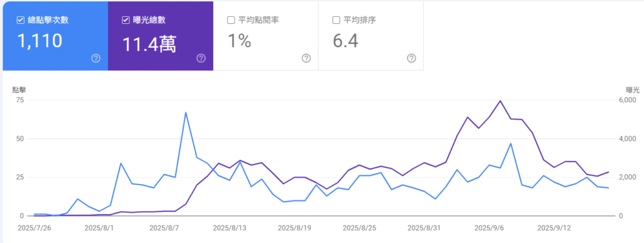Click the 總點擊次數 label
The height and width of the screenshot is (243, 644).
48,20
